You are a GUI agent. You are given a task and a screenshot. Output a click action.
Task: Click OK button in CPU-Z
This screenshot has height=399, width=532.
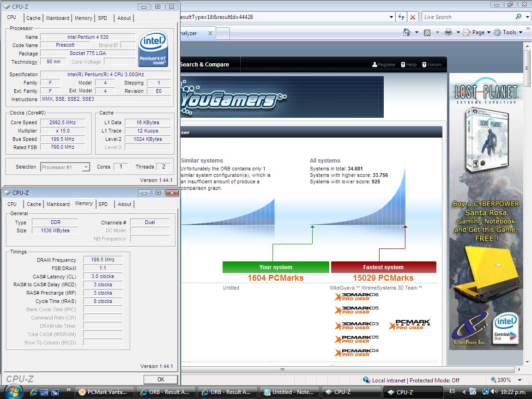[161, 379]
